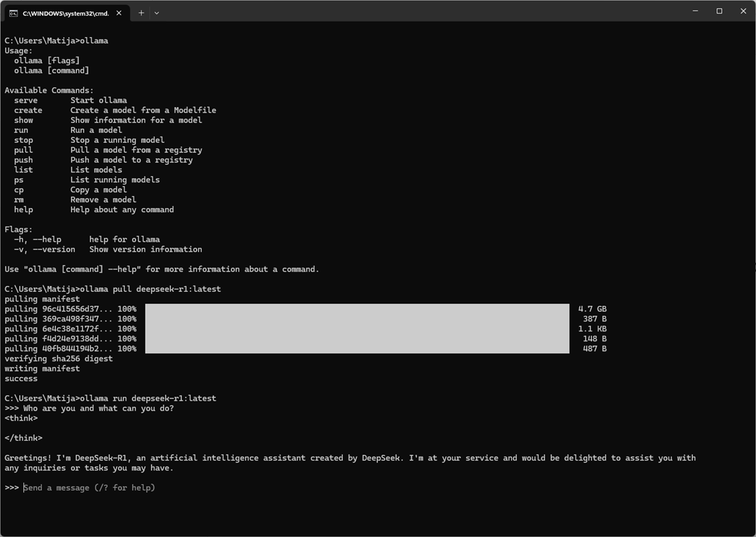Click the 'writing manifest' line

(x=42, y=369)
